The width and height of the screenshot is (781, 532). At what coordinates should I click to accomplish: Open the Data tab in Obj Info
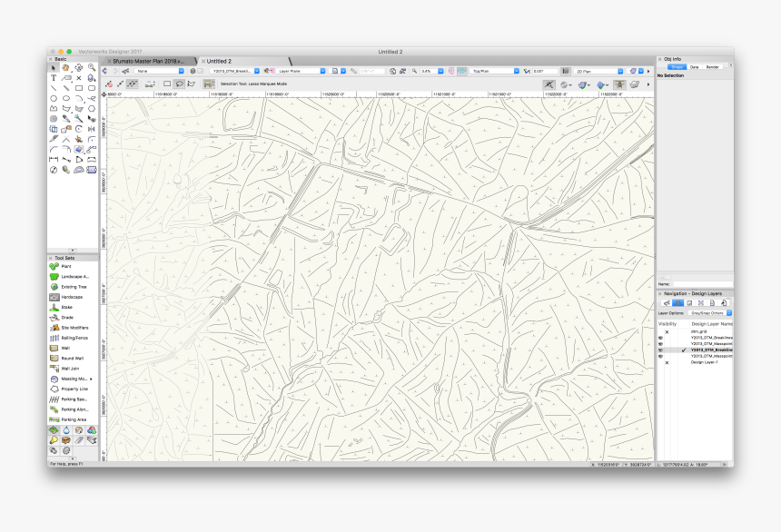695,66
